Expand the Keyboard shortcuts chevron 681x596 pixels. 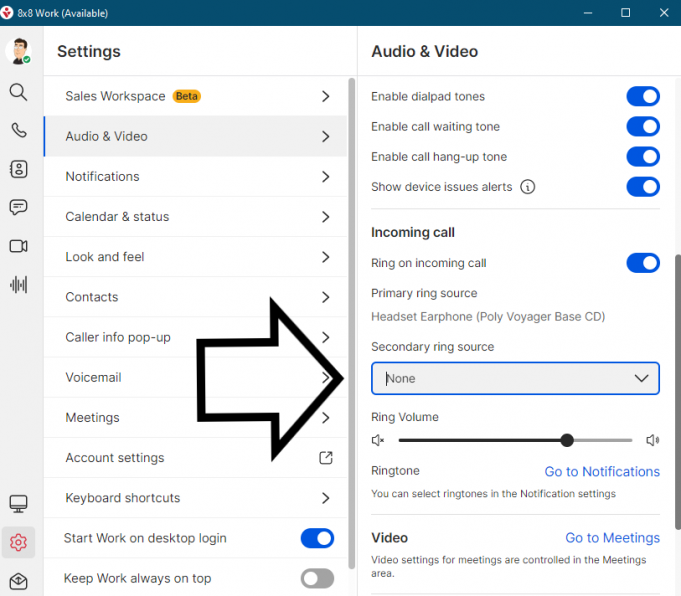point(325,498)
